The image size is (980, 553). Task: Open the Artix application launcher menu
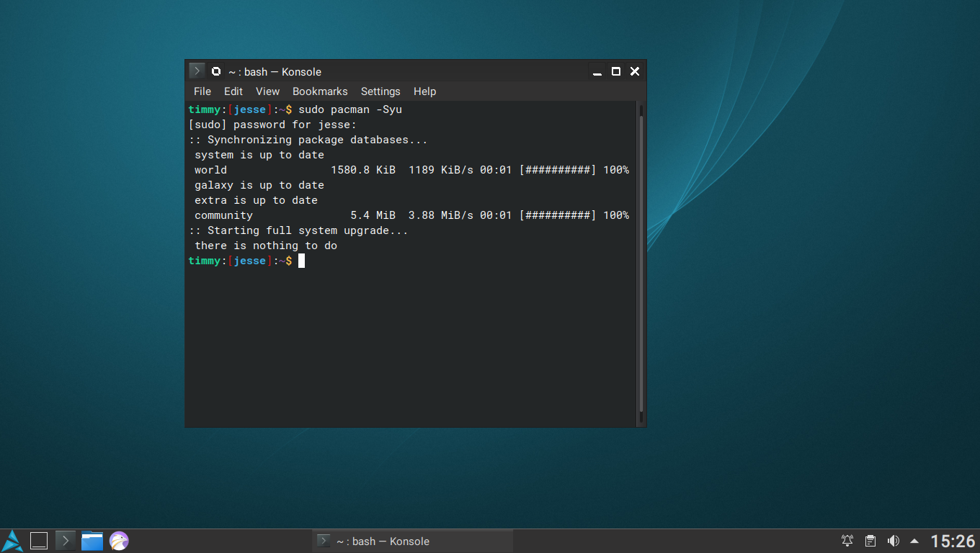click(x=12, y=541)
